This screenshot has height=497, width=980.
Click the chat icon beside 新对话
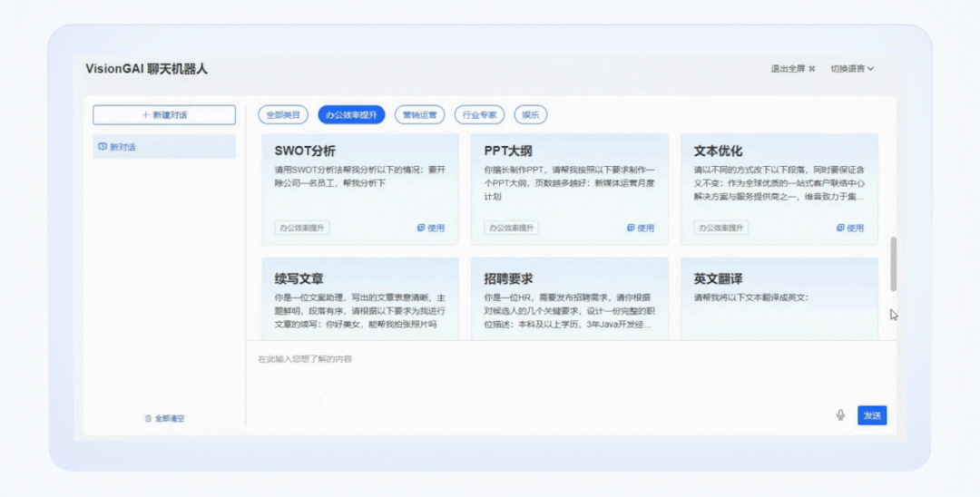pyautogui.click(x=103, y=147)
